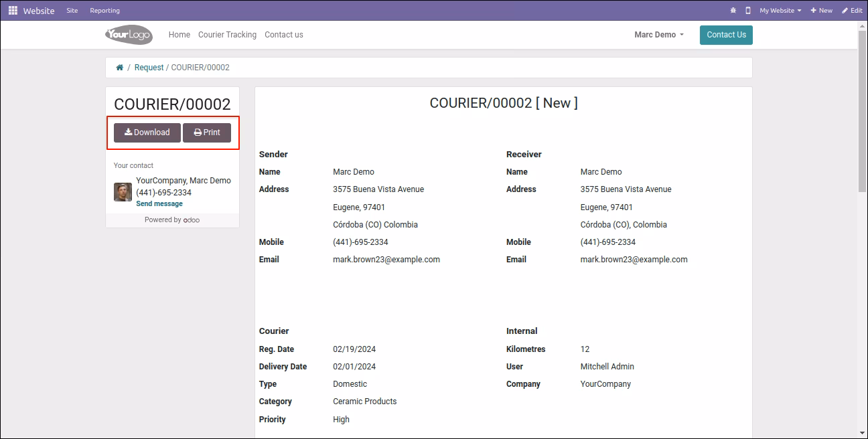Click the Edit button in top bar
868x439 pixels.
(x=852, y=11)
